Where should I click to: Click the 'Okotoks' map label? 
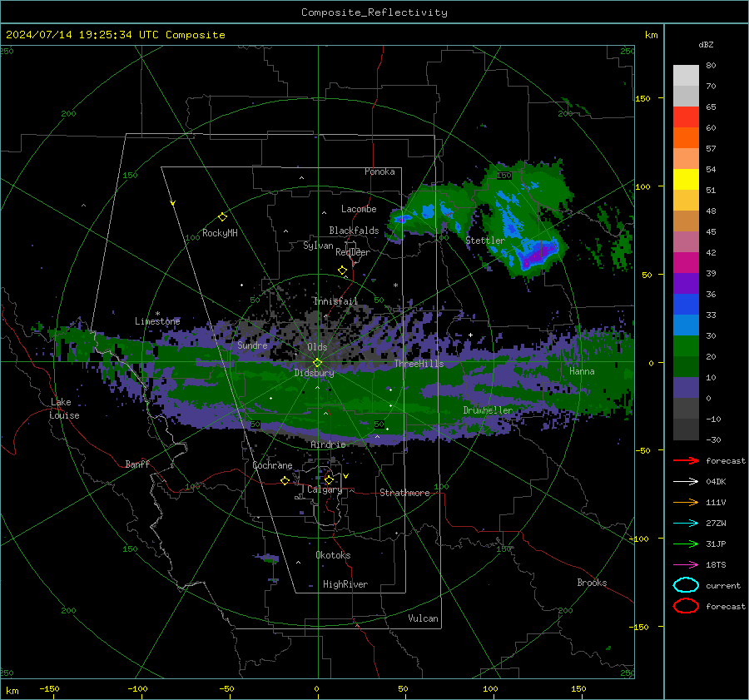tap(333, 555)
